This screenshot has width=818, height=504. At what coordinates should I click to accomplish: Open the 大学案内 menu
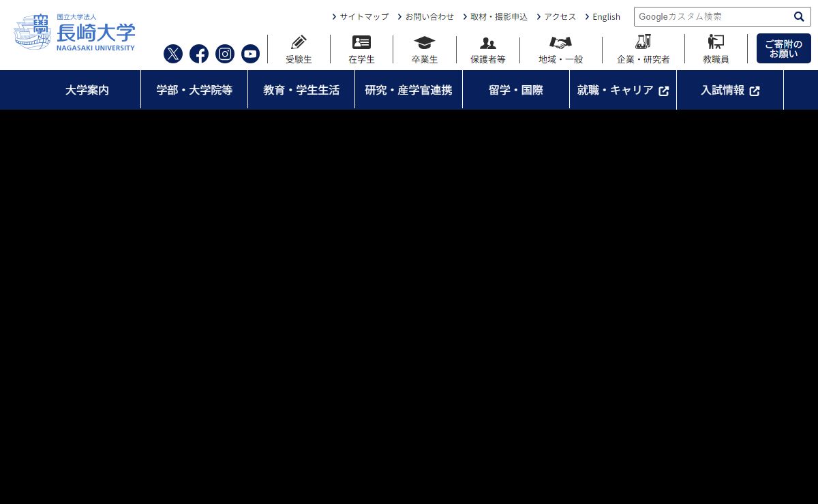(87, 90)
